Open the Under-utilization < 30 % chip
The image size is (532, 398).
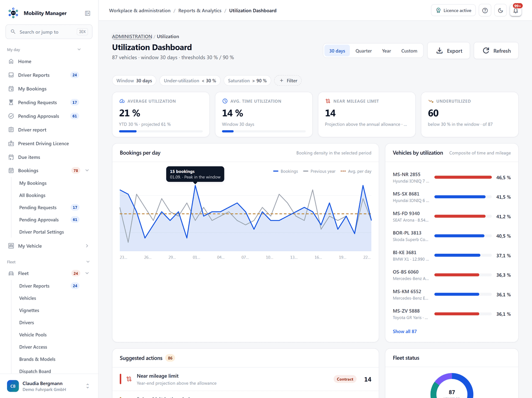[190, 81]
